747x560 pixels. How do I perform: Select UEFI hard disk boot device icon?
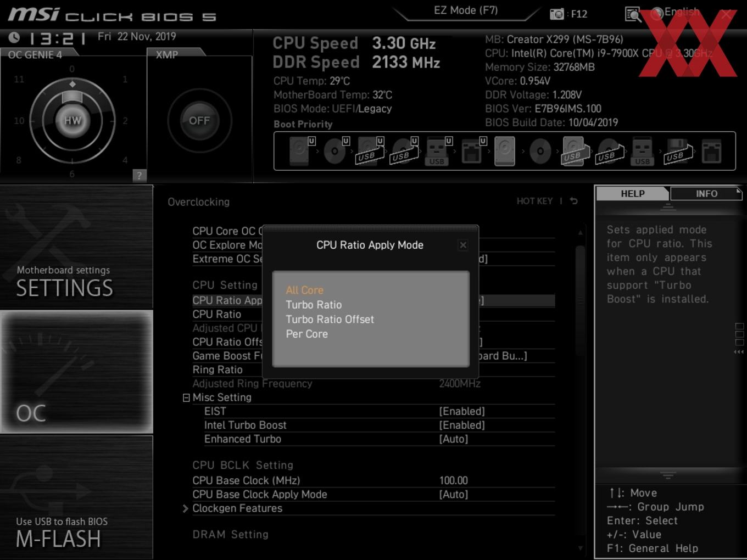pos(302,151)
